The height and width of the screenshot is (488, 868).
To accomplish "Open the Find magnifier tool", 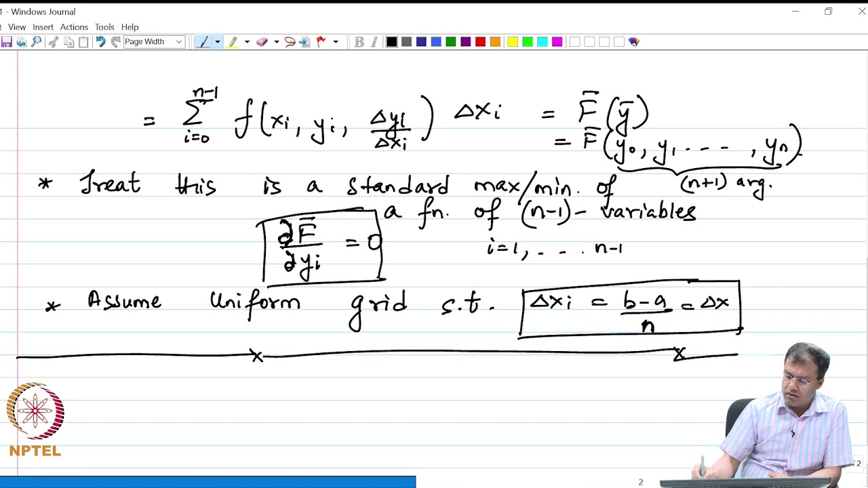I will (37, 42).
